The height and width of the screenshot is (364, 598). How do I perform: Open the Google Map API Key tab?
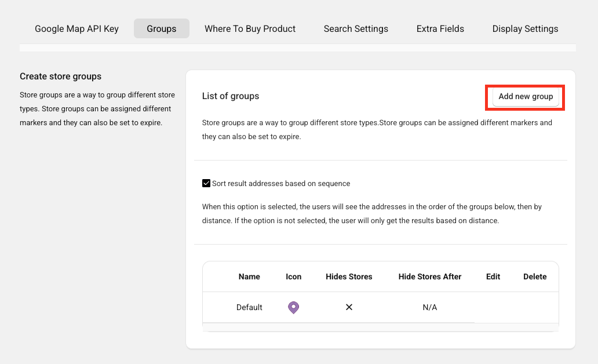(76, 28)
